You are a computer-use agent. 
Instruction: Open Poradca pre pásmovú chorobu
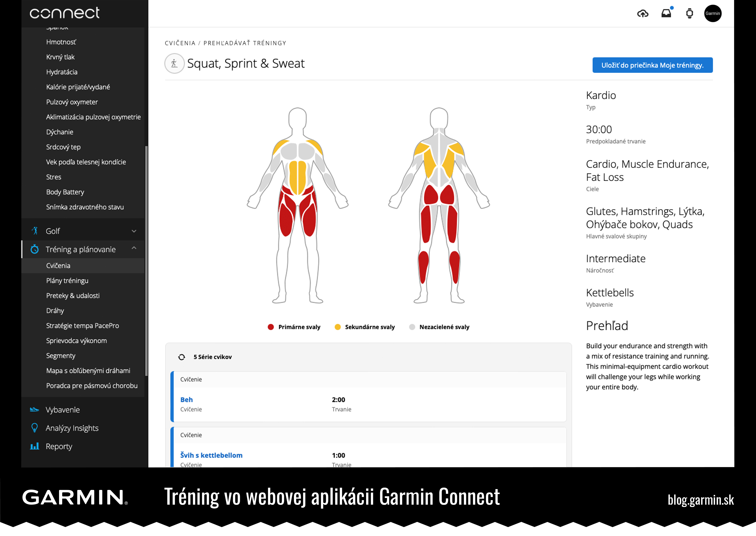click(92, 386)
